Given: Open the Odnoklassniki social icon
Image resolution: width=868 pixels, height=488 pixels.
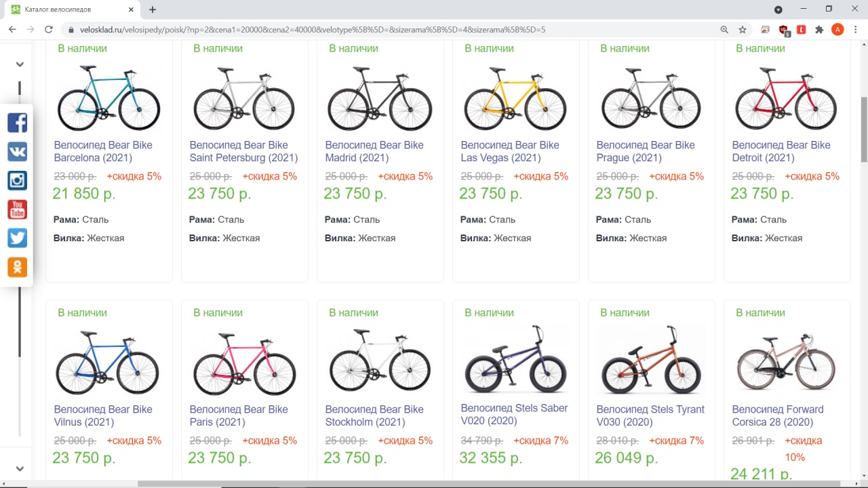Looking at the screenshot, I should pyautogui.click(x=17, y=267).
